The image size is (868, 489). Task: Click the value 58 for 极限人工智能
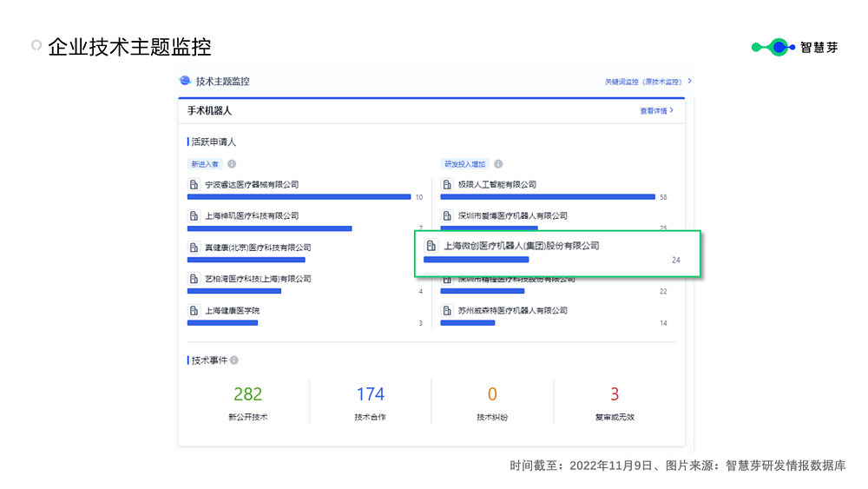tap(663, 197)
